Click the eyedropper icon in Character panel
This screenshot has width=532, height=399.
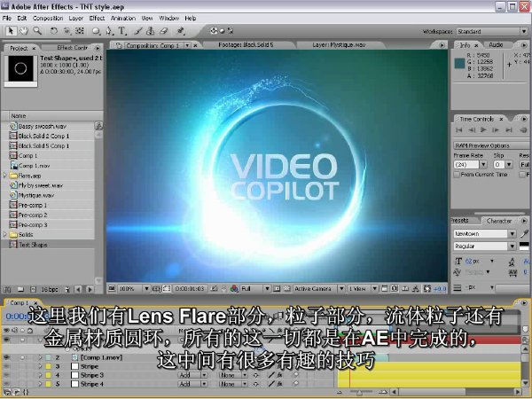tap(525, 233)
